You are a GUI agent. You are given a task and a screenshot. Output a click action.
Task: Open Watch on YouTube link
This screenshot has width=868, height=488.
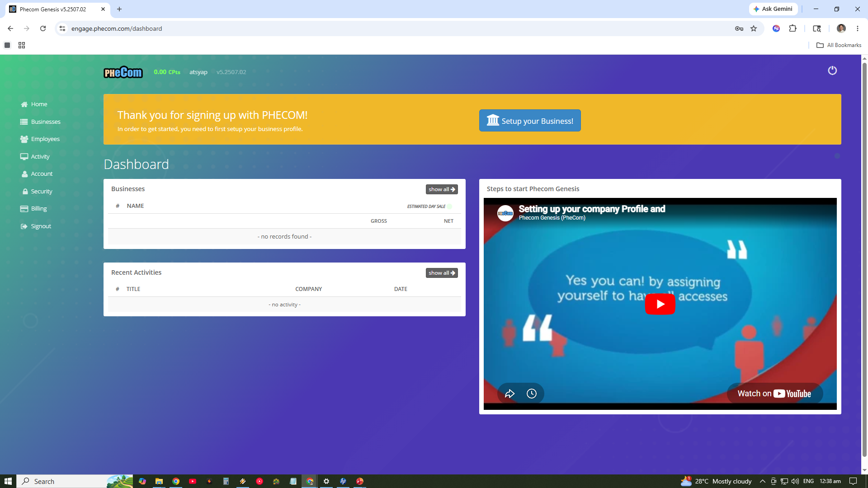pos(774,394)
